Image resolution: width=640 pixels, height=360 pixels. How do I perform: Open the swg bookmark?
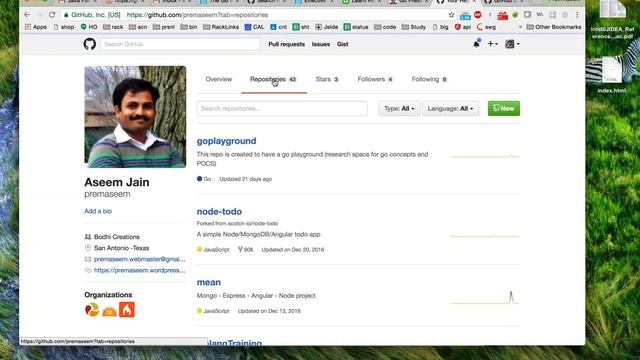(486, 27)
